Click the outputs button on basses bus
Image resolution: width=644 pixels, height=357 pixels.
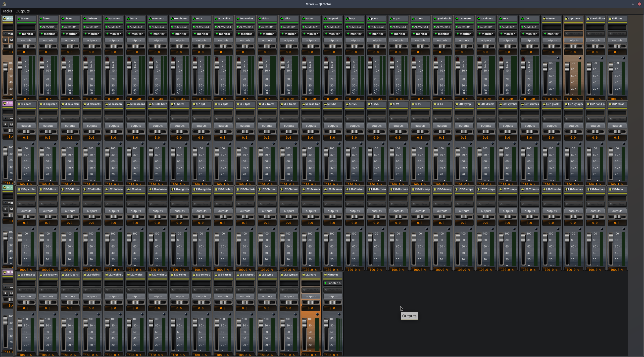[311, 40]
